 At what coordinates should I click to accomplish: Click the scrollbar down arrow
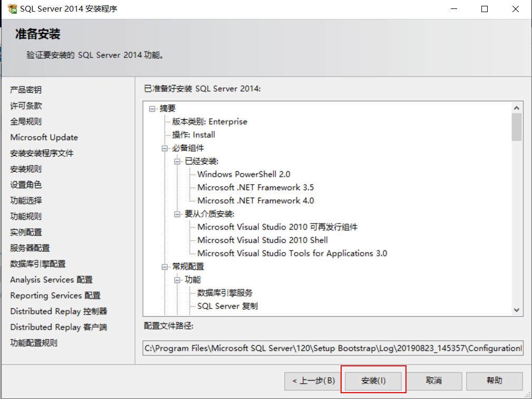[517, 310]
